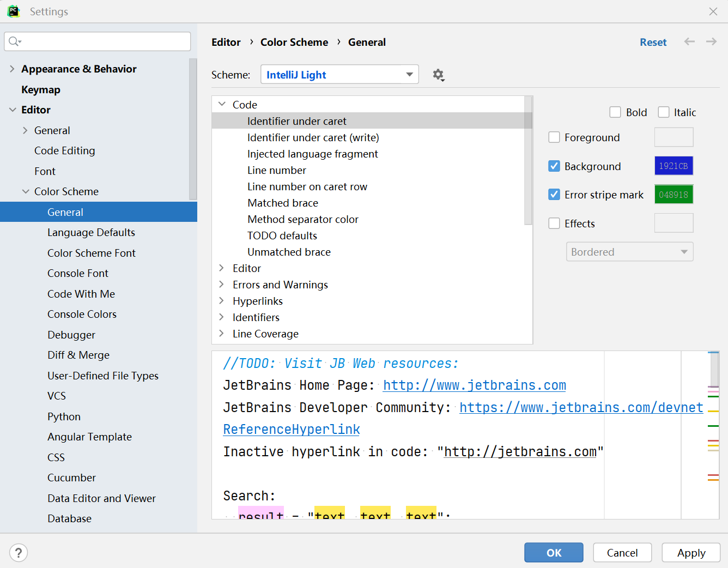Open User-Defined File Types page
Screen dimensions: 728x568
coord(103,376)
